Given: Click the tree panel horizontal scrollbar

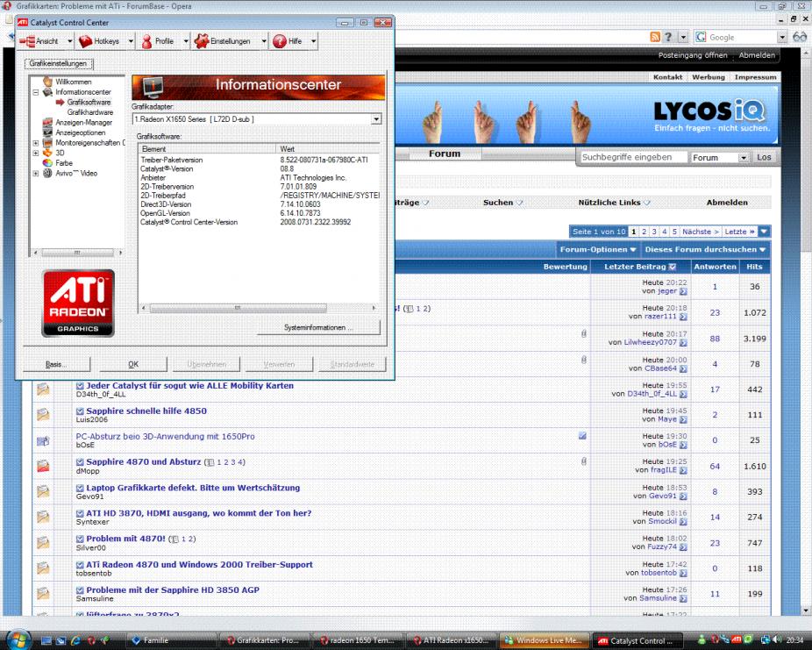Looking at the screenshot, I should click(x=77, y=253).
